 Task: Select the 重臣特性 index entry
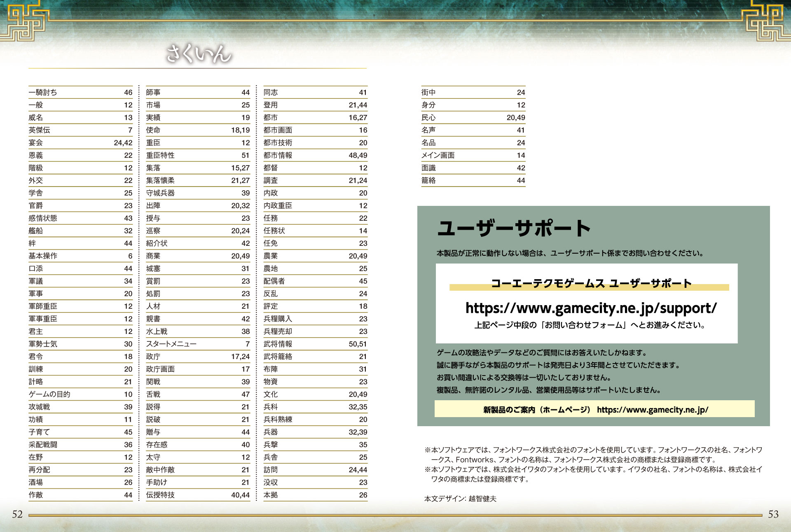(x=160, y=156)
